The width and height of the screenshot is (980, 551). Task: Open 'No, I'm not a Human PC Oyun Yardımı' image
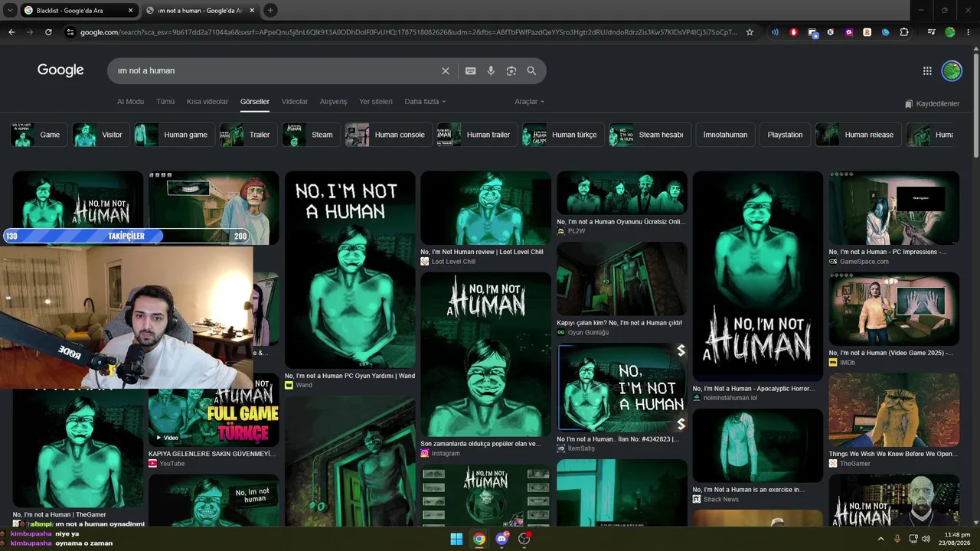click(350, 269)
